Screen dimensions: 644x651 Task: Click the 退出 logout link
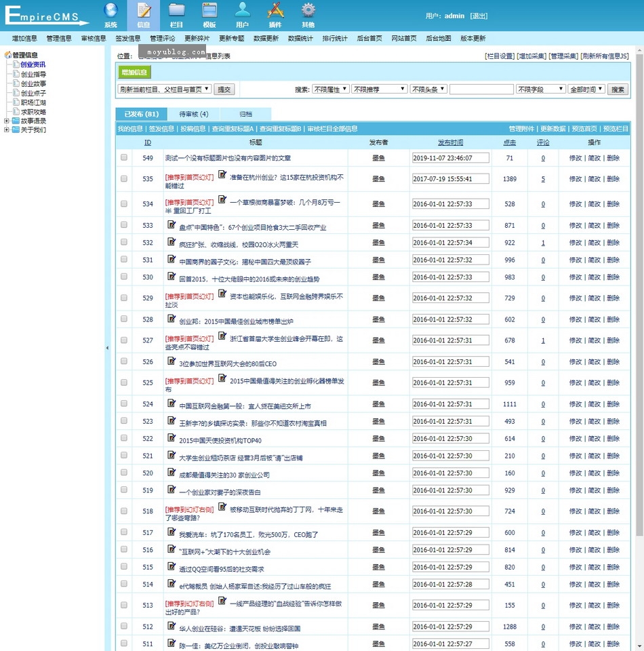pos(479,16)
